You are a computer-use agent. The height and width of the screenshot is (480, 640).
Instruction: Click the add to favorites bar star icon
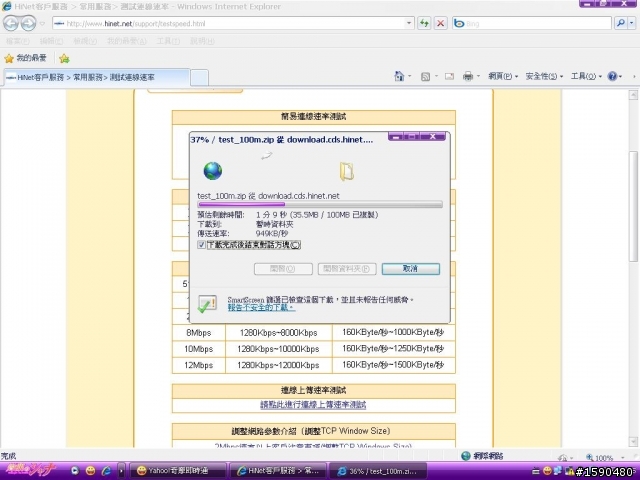pos(64,59)
